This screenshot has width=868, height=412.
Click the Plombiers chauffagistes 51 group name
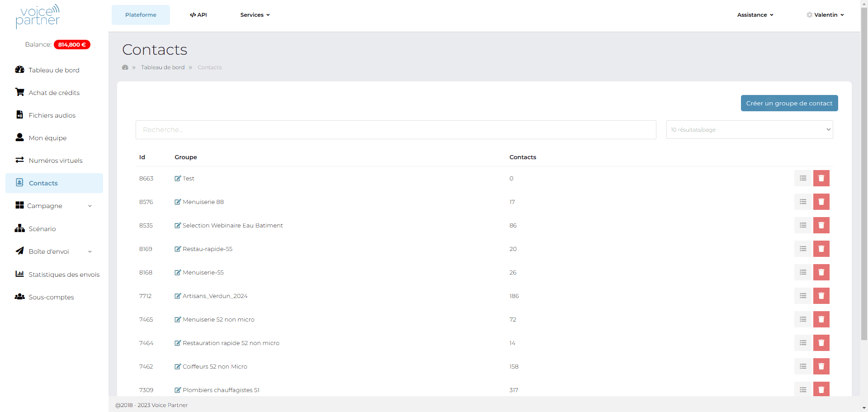221,390
